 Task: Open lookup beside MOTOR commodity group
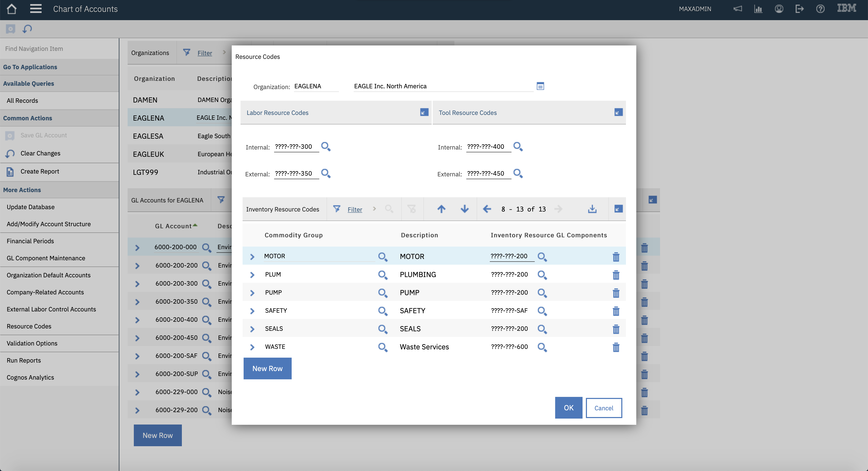point(382,257)
